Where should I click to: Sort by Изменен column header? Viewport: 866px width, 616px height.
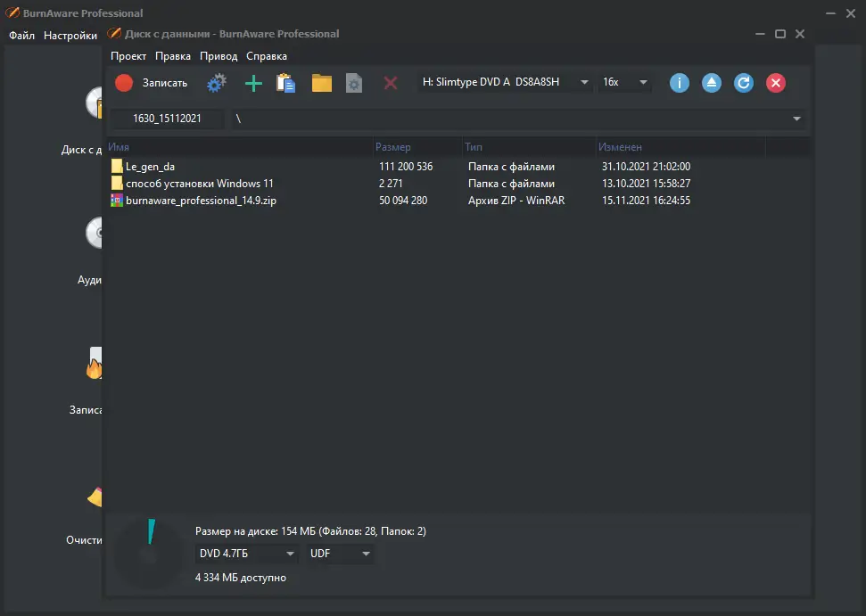coord(681,147)
